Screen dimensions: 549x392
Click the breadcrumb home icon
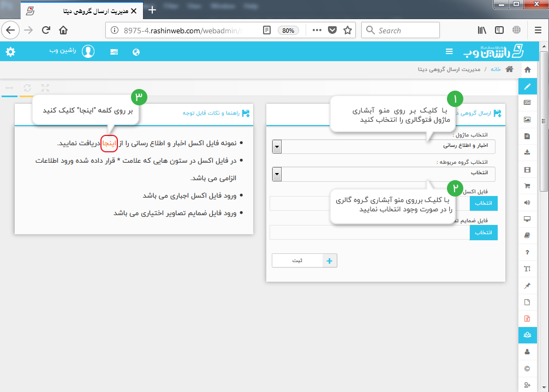point(510,69)
